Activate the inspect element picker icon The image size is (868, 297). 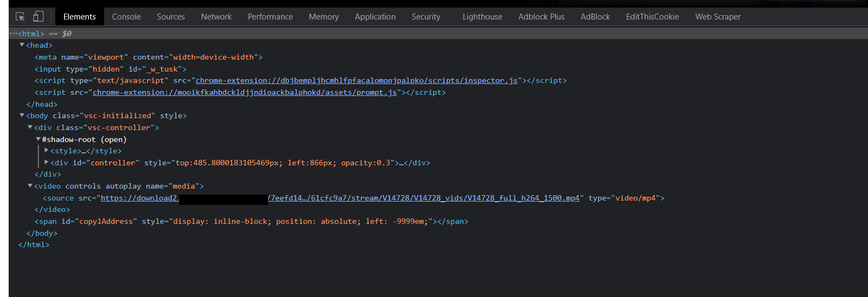click(x=20, y=17)
